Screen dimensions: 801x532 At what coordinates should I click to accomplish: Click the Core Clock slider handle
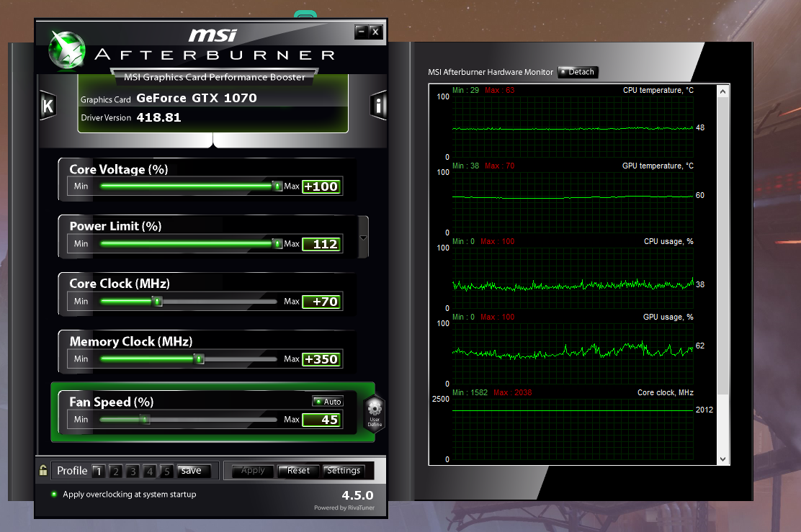(x=157, y=302)
